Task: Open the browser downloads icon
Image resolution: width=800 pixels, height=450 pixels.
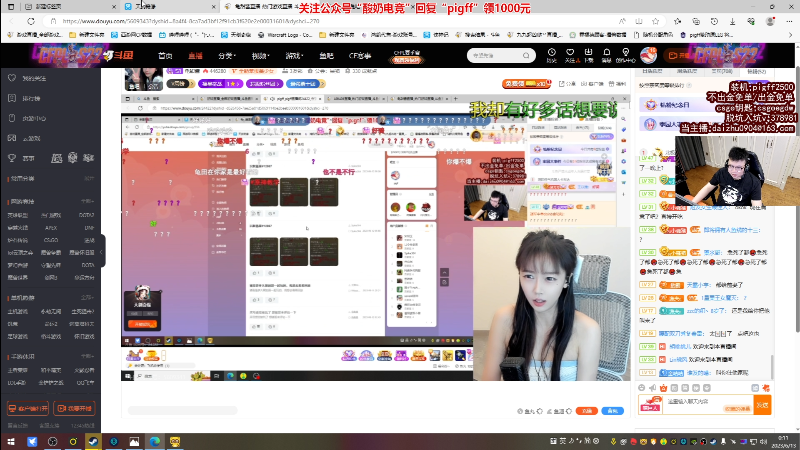Action: [732, 21]
